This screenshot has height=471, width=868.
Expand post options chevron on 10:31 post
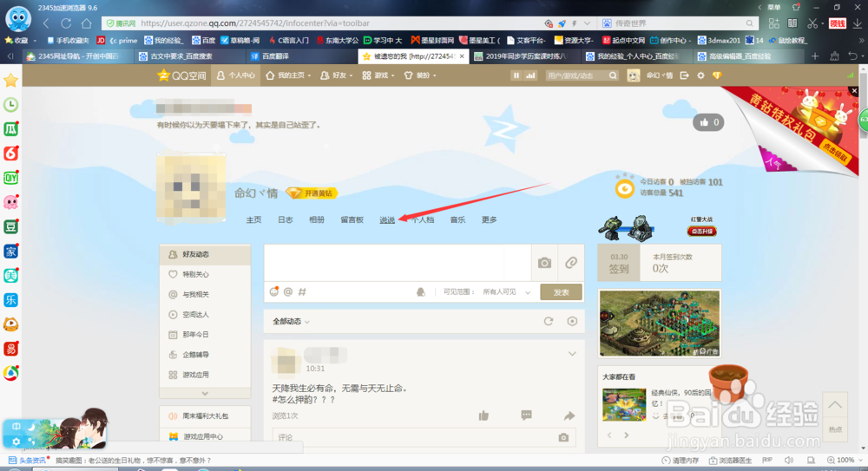(x=572, y=354)
